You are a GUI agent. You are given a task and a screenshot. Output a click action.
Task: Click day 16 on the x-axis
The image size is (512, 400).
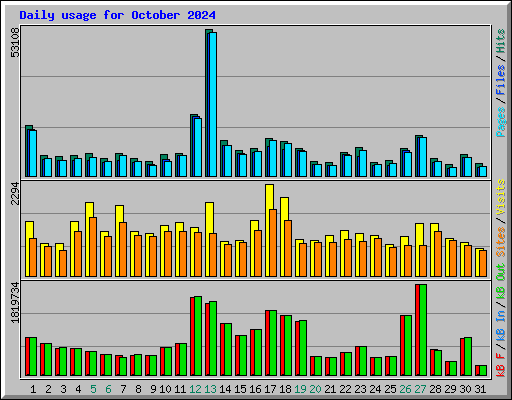coord(255,389)
